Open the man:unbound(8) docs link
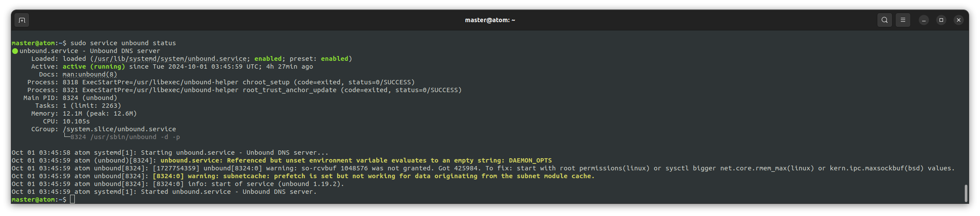Screen dimensions: 980x216 tap(90, 74)
